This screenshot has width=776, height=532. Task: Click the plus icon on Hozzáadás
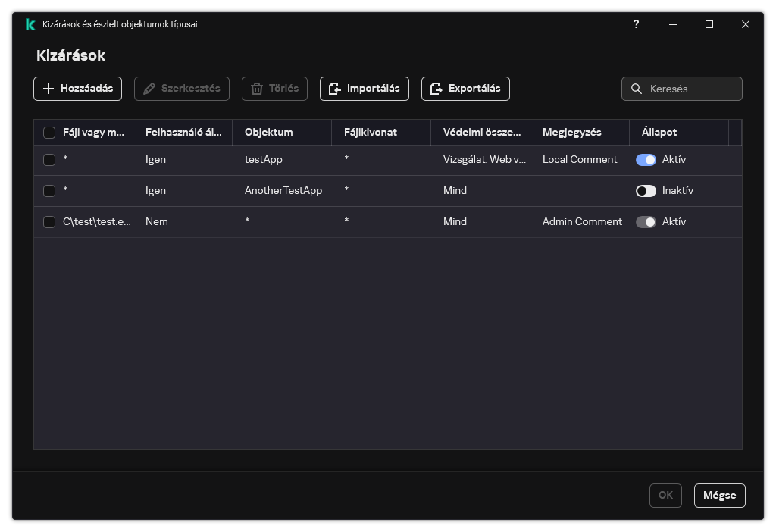48,89
